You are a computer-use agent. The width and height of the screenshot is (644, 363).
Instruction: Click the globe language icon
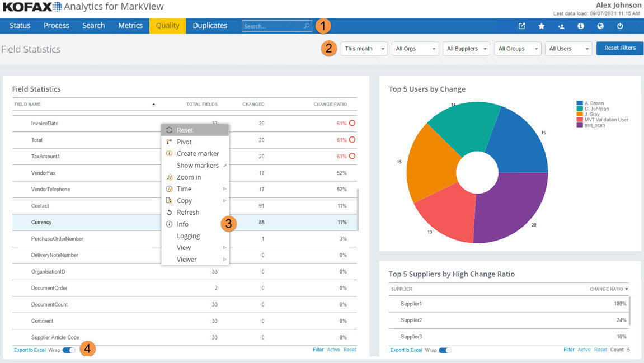coord(600,26)
